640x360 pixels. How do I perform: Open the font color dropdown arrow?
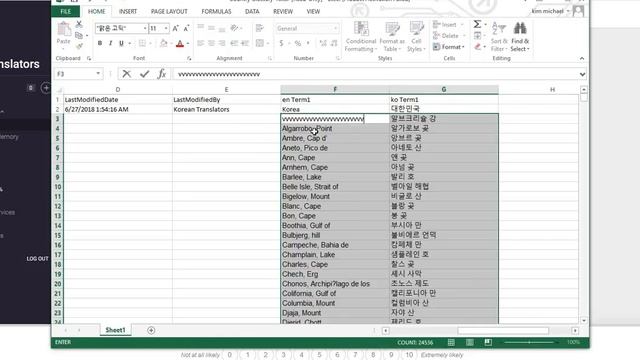[188, 43]
